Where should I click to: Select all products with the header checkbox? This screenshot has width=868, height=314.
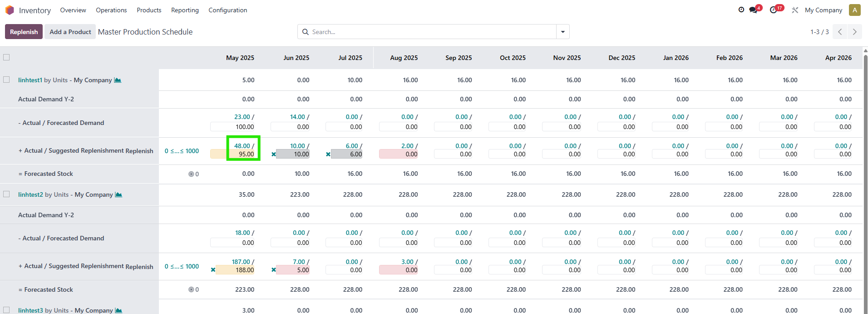(x=6, y=57)
